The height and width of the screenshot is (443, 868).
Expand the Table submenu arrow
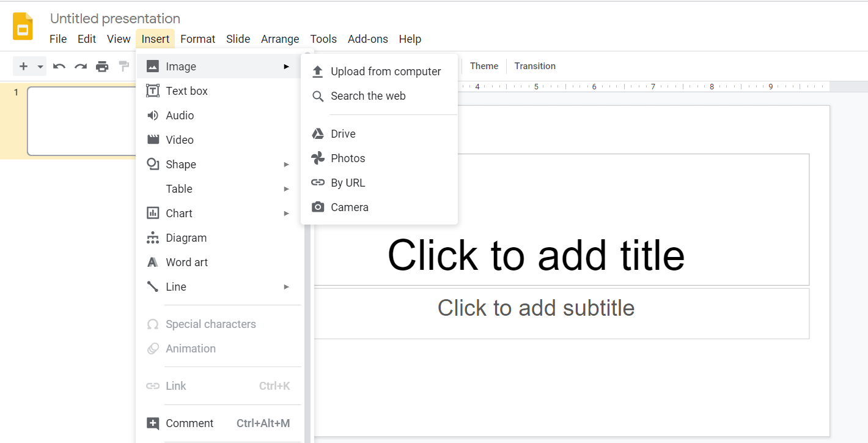tap(286, 188)
